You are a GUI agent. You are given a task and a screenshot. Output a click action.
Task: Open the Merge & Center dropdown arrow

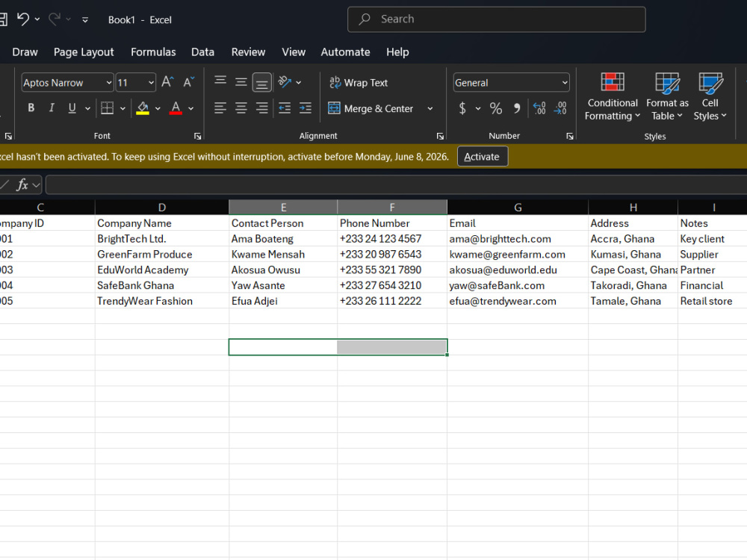coord(430,108)
